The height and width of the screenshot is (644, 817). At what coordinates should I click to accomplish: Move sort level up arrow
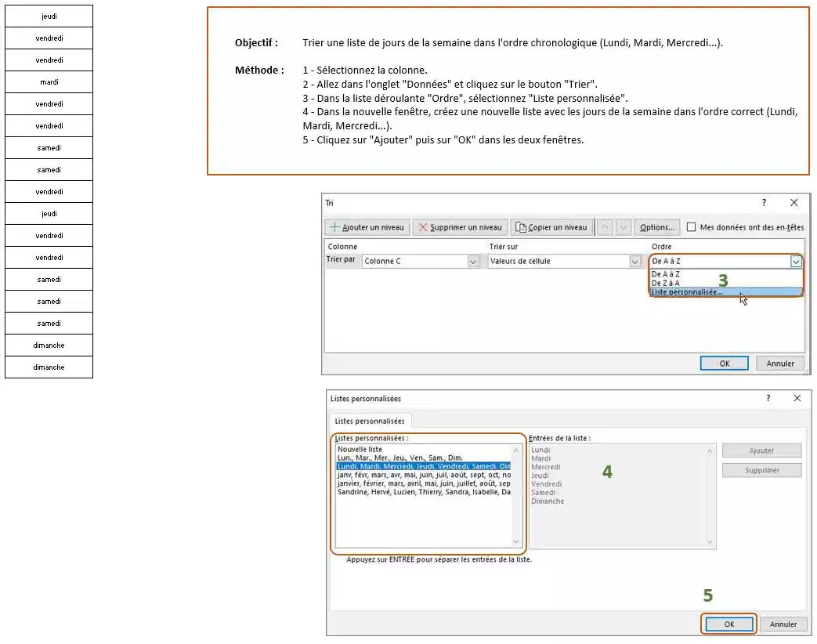point(605,227)
